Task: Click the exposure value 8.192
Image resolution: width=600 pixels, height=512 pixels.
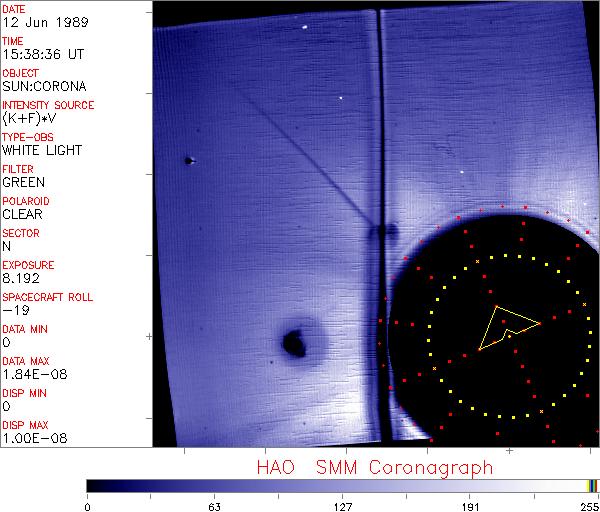Action: (21, 279)
